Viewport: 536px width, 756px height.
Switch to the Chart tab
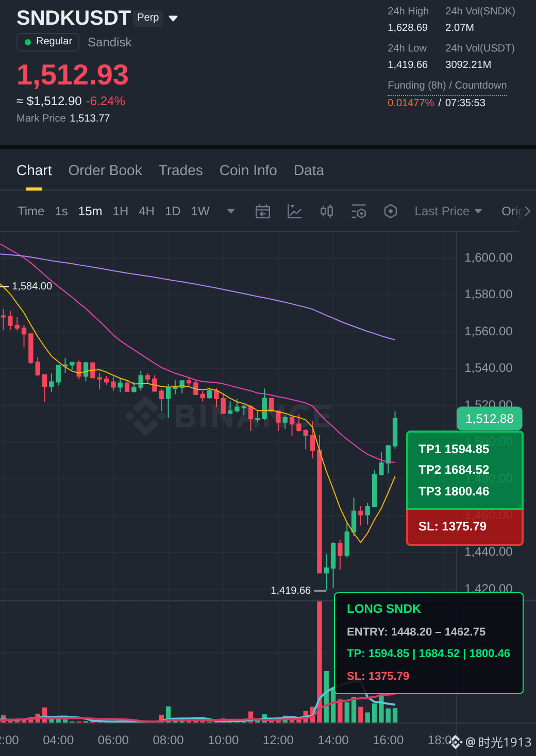pos(34,170)
